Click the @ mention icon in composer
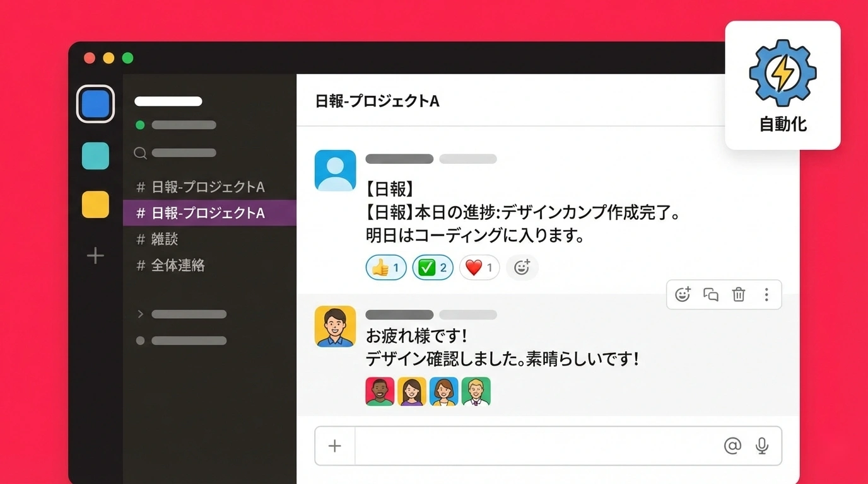 point(732,446)
